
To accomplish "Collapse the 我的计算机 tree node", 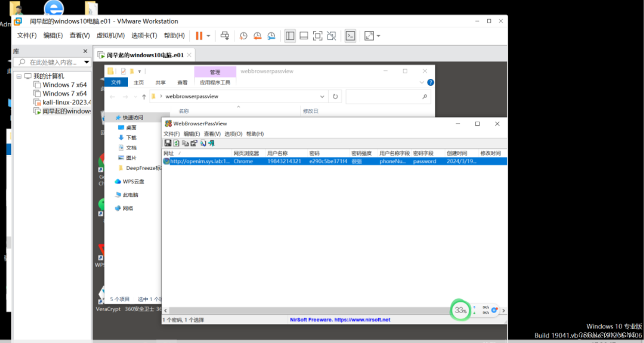I will tap(19, 76).
